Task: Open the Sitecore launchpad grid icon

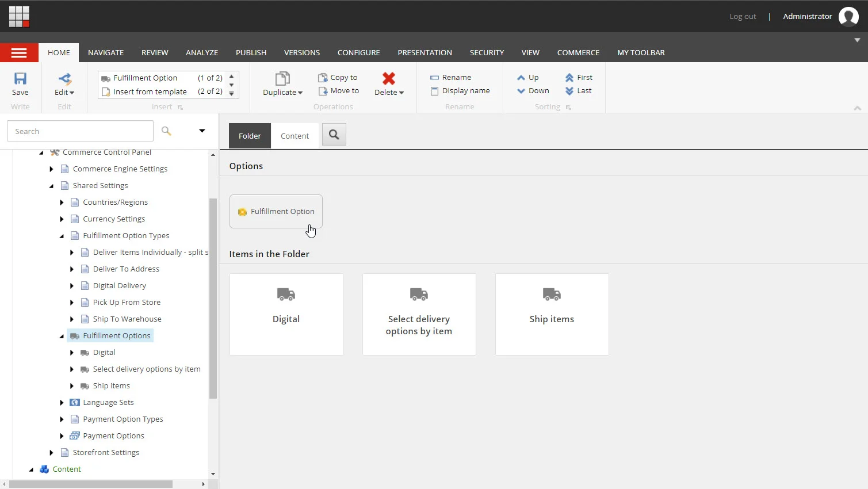Action: 19,17
